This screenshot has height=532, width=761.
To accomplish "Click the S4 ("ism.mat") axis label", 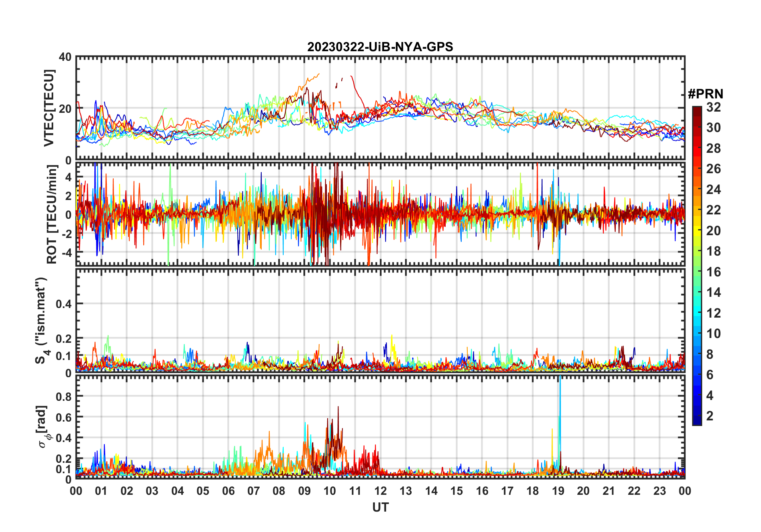I will [41, 321].
